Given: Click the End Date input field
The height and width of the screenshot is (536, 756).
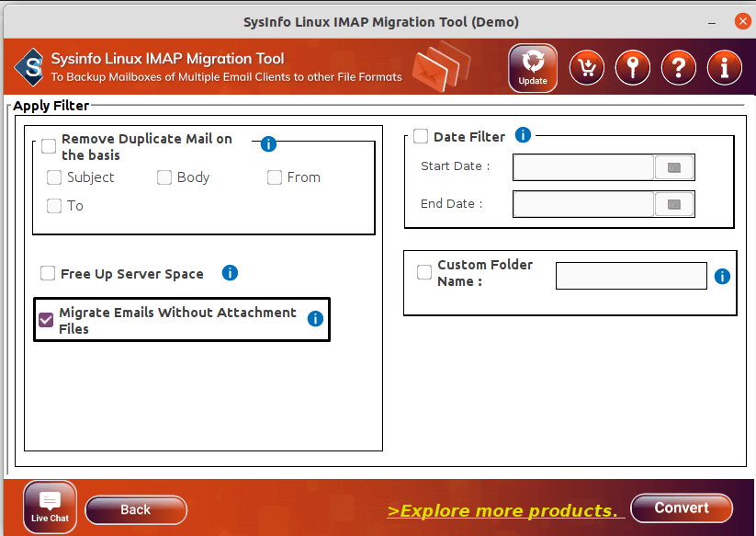Looking at the screenshot, I should [583, 204].
